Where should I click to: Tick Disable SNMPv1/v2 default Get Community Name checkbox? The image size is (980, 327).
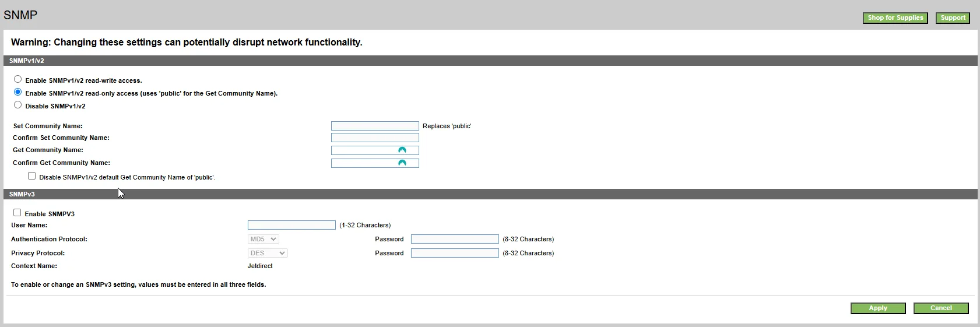[31, 176]
